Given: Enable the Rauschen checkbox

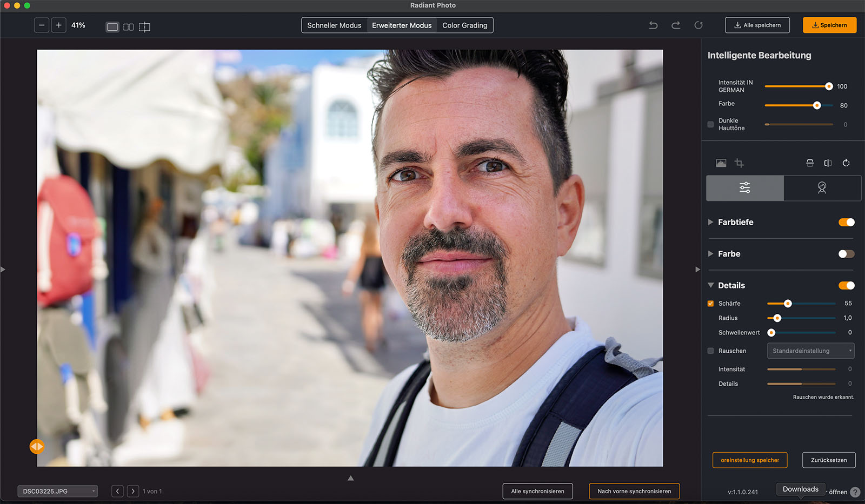Looking at the screenshot, I should click(710, 351).
